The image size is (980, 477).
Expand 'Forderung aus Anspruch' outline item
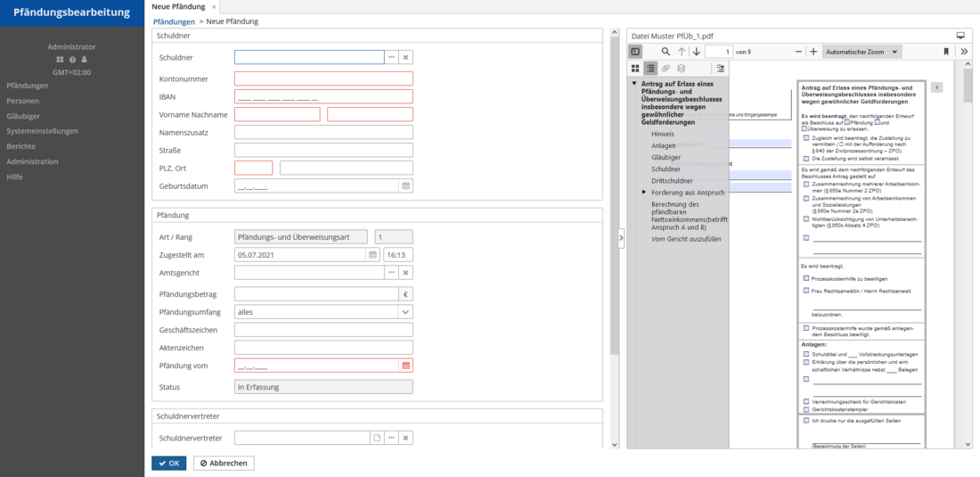click(644, 193)
